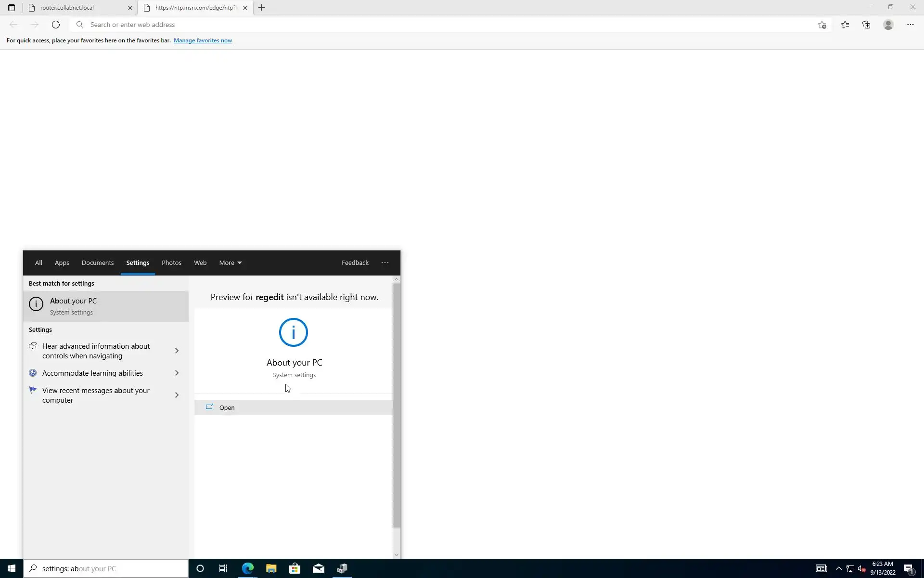Expand View recent messages result arrow
Viewport: 924px width, 578px height.
point(177,395)
